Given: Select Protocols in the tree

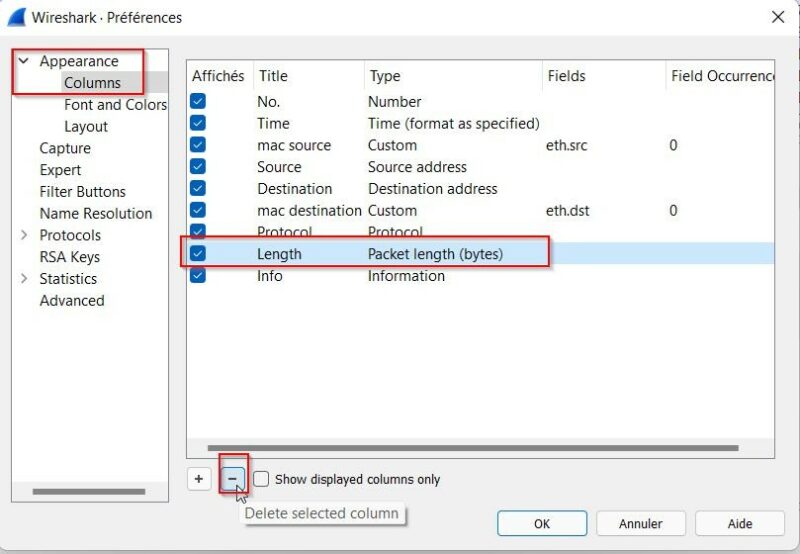Looking at the screenshot, I should (70, 235).
